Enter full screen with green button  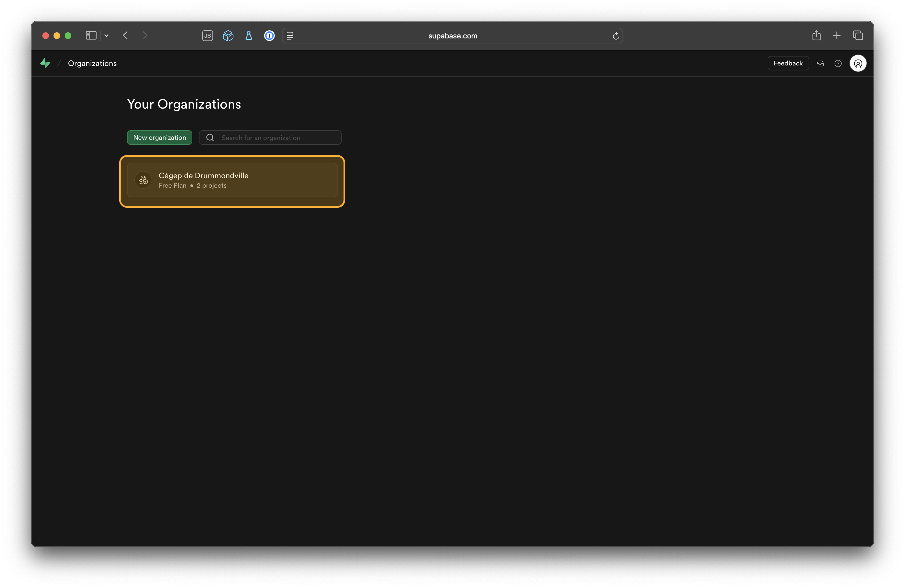[x=68, y=36]
